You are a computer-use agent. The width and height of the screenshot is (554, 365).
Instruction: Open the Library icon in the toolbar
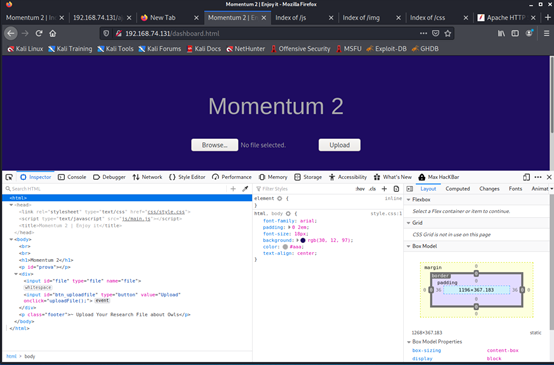click(x=501, y=33)
